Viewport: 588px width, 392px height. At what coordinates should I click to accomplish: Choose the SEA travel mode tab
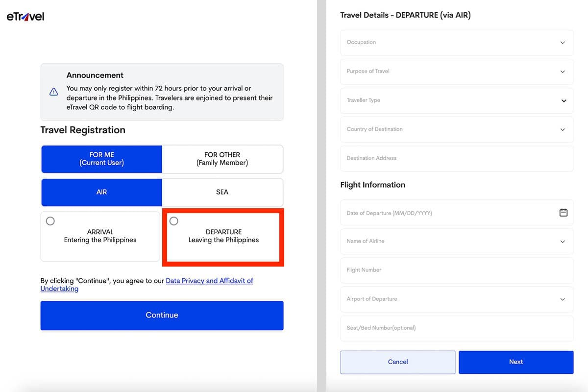(x=222, y=192)
